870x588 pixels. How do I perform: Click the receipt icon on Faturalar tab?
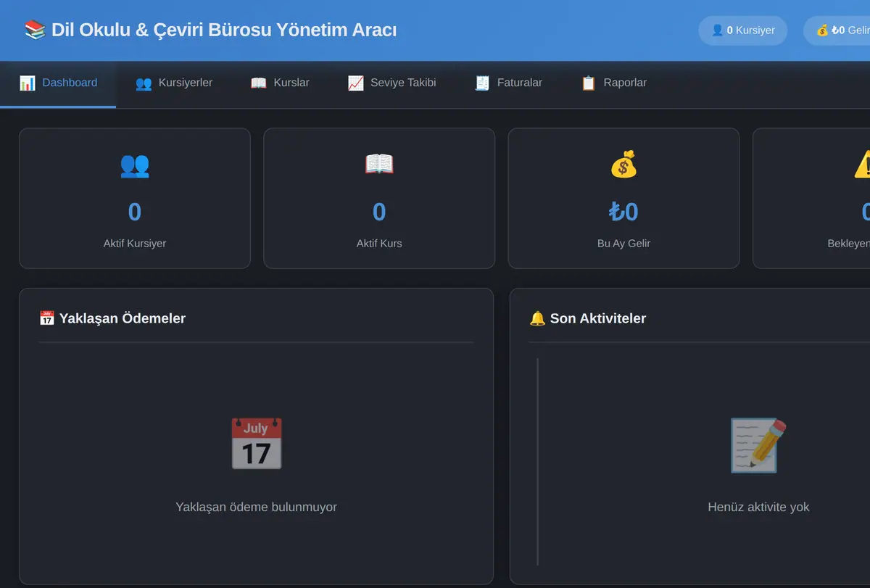(482, 83)
